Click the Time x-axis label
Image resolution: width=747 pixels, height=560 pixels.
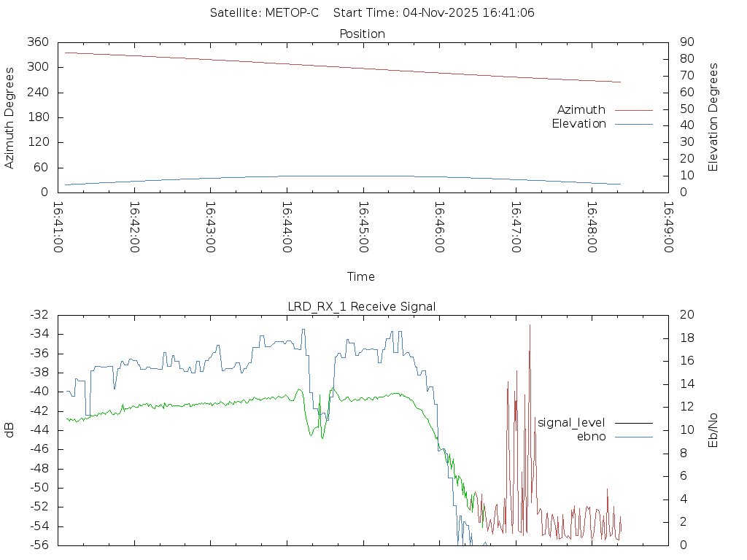pyautogui.click(x=361, y=277)
